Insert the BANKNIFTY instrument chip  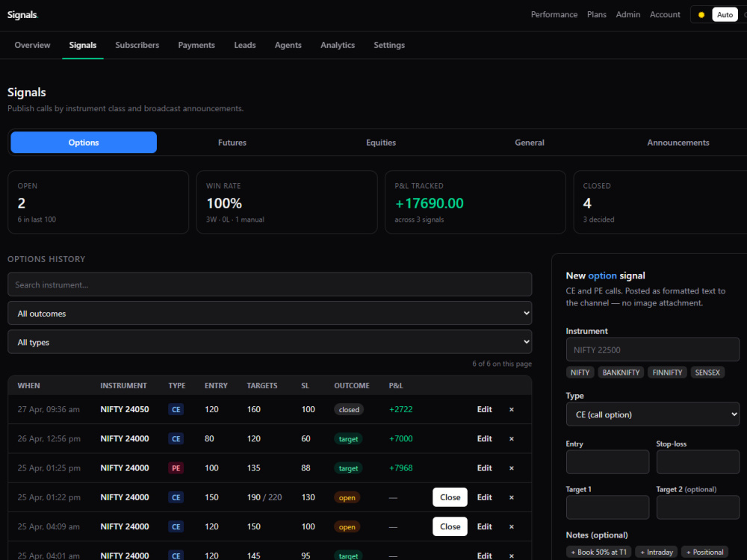(621, 373)
